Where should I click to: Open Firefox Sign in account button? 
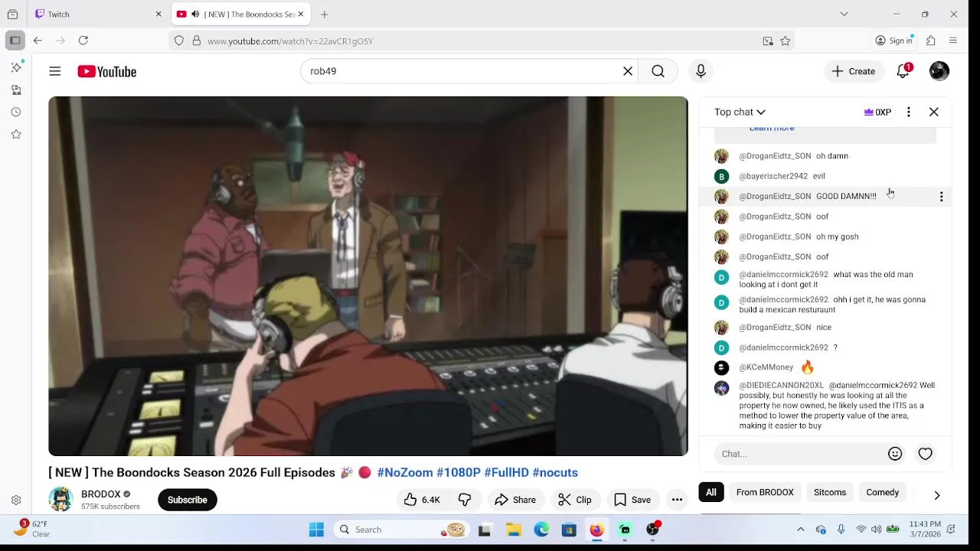[894, 41]
